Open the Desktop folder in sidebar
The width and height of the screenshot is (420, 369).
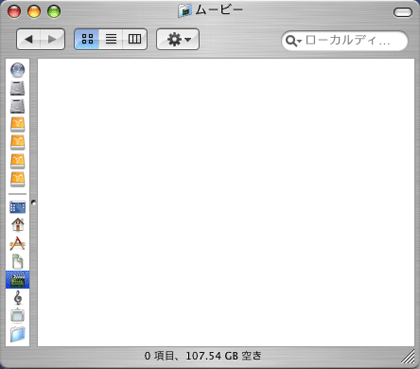tap(18, 207)
